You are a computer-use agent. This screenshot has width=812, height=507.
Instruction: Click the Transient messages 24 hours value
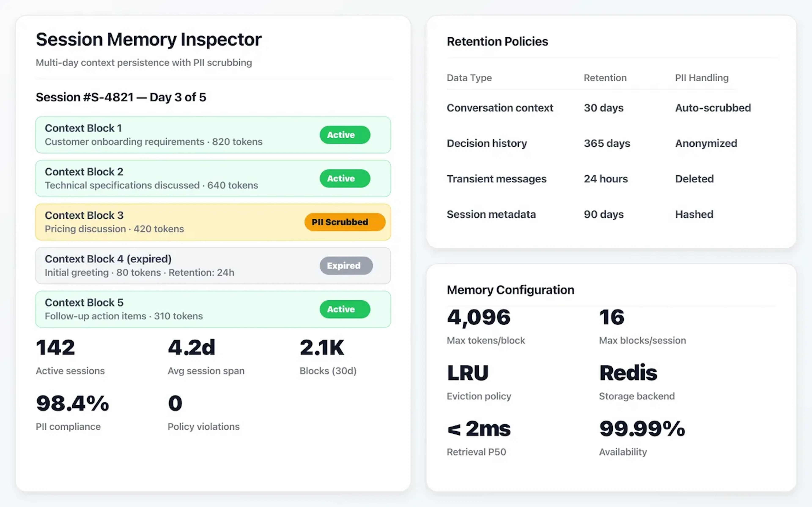pyautogui.click(x=605, y=179)
